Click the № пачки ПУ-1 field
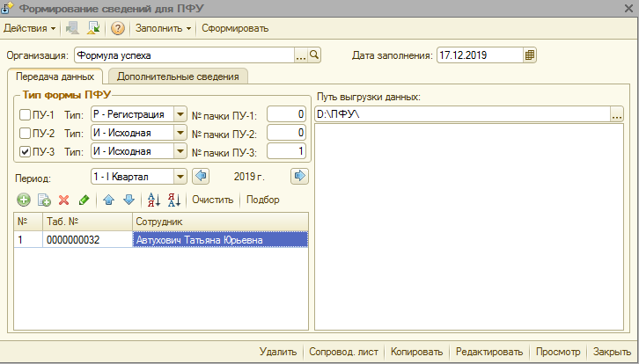This screenshot has height=364, width=639. pyautogui.click(x=286, y=115)
